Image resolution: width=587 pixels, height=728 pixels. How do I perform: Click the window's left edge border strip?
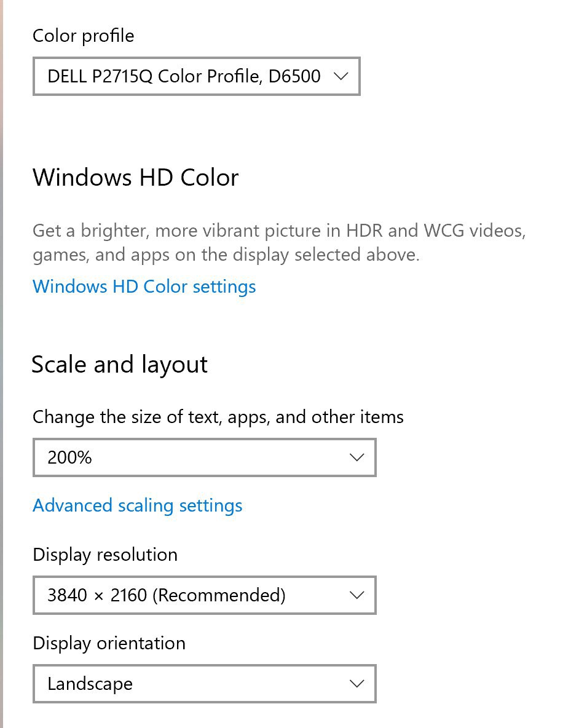tap(1, 364)
